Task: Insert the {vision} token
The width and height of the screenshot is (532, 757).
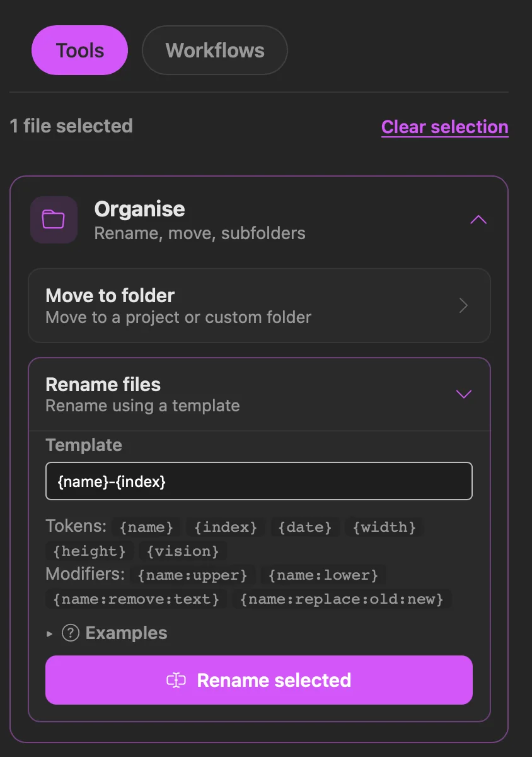Action: (183, 551)
